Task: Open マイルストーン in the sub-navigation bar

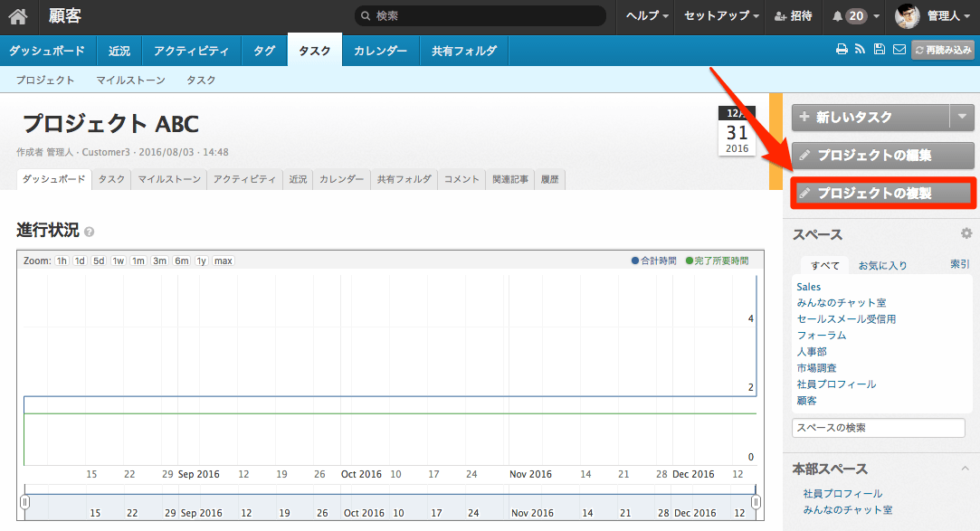Action: (x=130, y=80)
